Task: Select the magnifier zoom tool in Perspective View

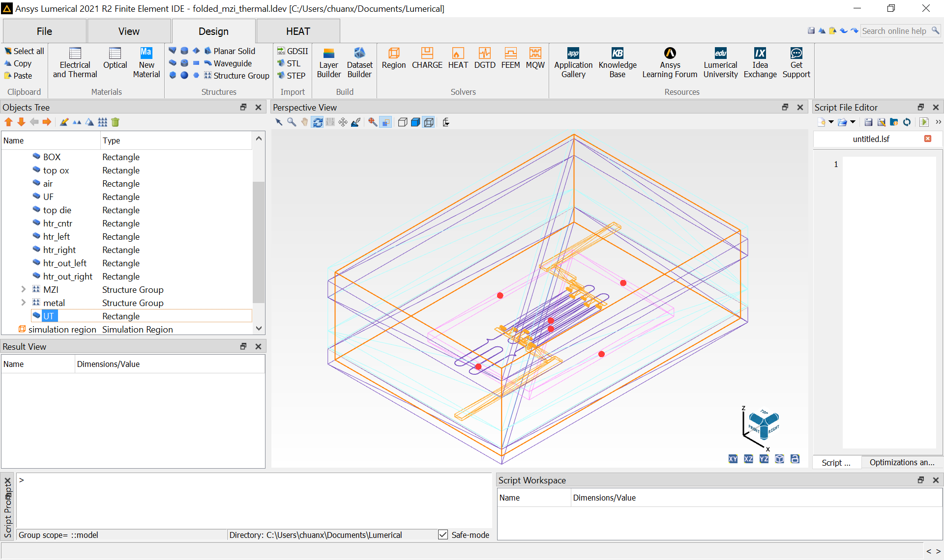Action: (x=292, y=122)
